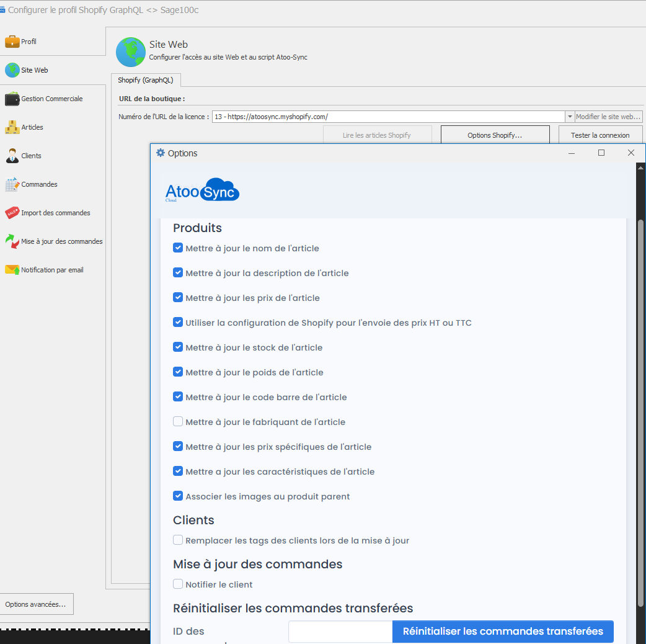The height and width of the screenshot is (644, 646).
Task: Click Modifier le site web... button
Action: coord(608,117)
